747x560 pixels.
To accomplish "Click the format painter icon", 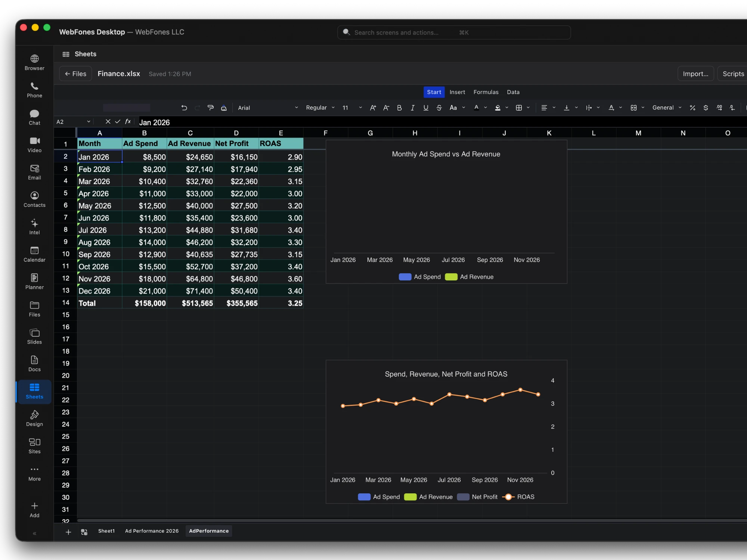I will (211, 108).
